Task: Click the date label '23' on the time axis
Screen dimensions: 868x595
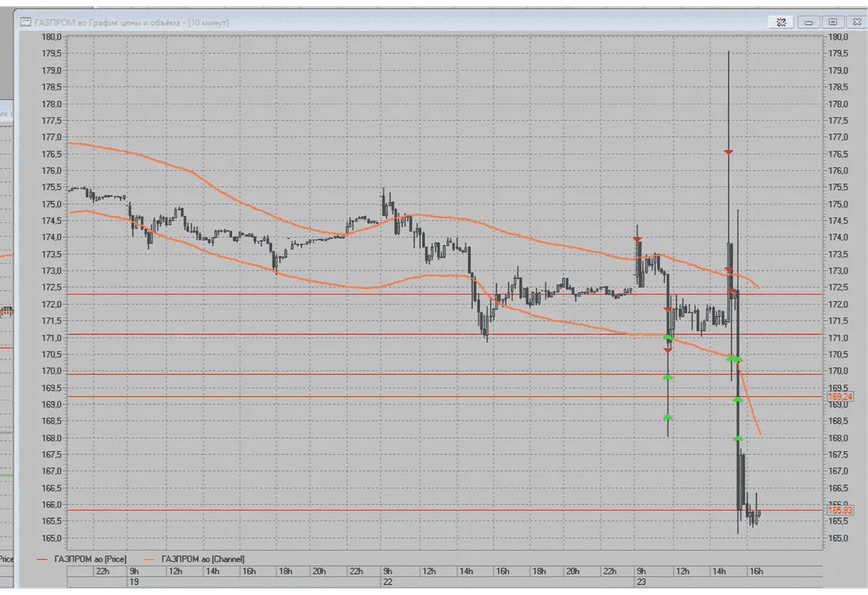Action: 641,582
